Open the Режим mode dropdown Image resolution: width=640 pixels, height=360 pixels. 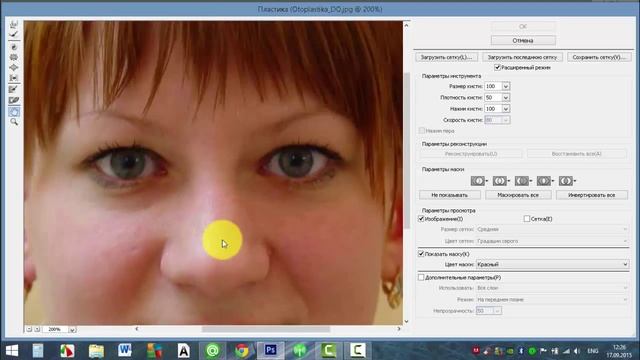tap(552, 300)
